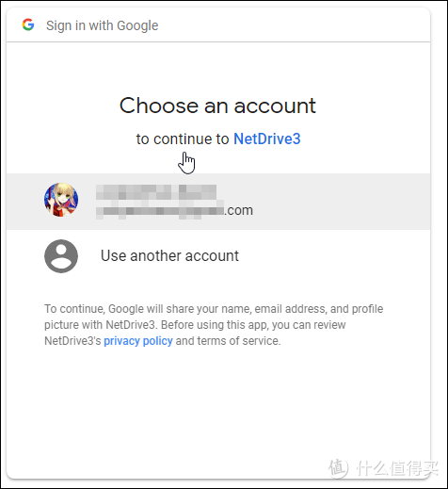The height and width of the screenshot is (489, 448).
Task: Click the 什么值得买 watermark text
Action: [x=397, y=468]
